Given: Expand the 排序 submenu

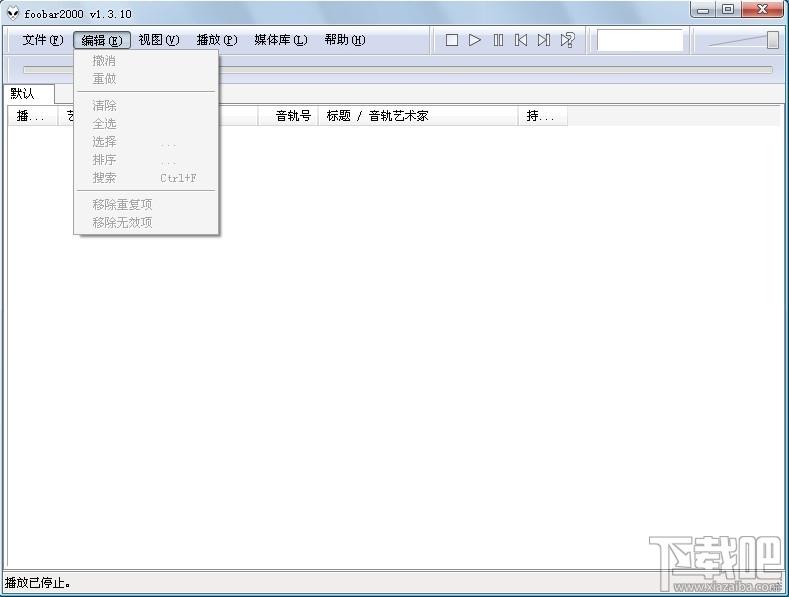Looking at the screenshot, I should click(x=146, y=160).
